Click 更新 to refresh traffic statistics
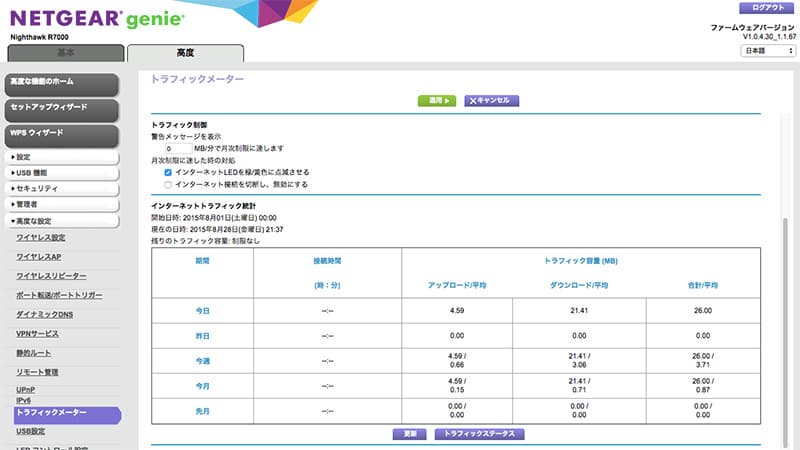The image size is (800, 450). tap(411, 434)
